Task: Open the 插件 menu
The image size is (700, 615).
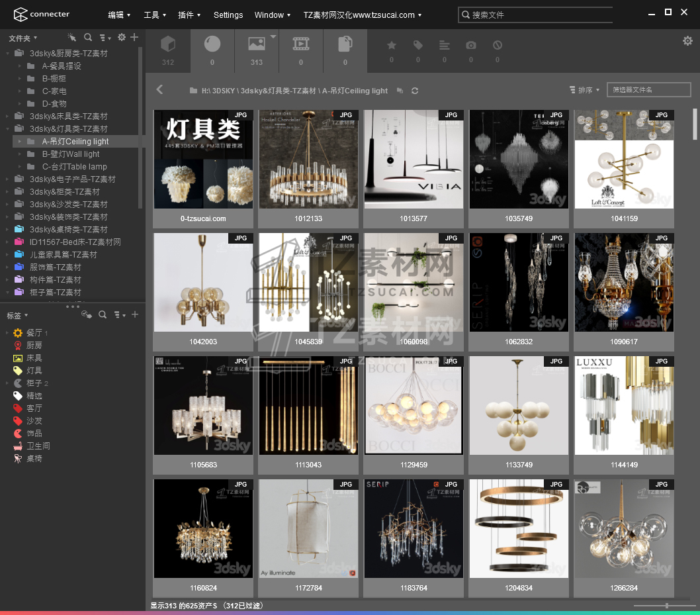Action: [189, 15]
